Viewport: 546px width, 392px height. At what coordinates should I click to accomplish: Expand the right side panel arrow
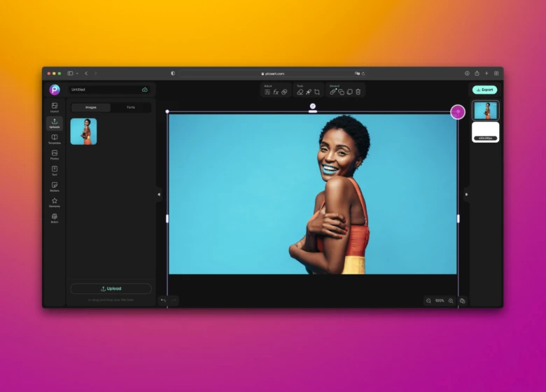466,194
